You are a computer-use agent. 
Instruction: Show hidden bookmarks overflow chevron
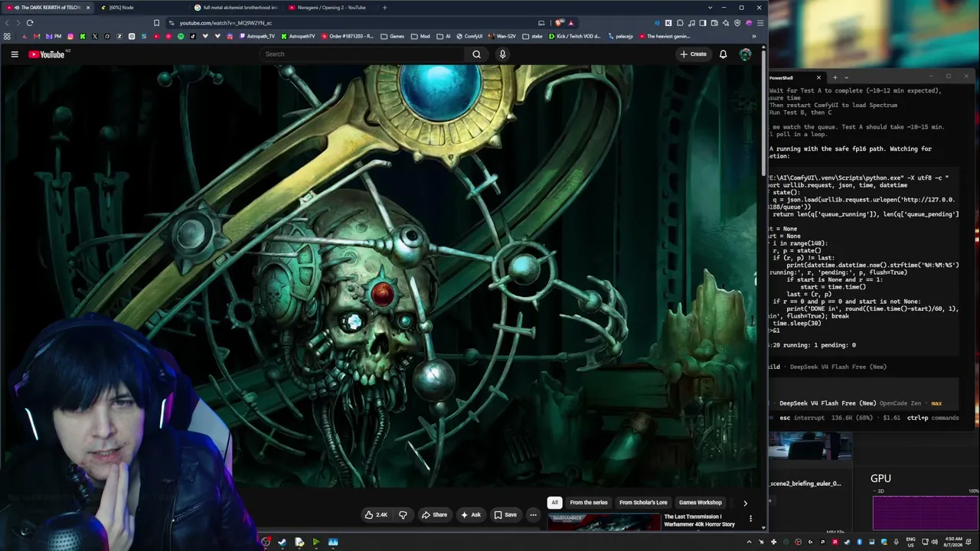(754, 37)
